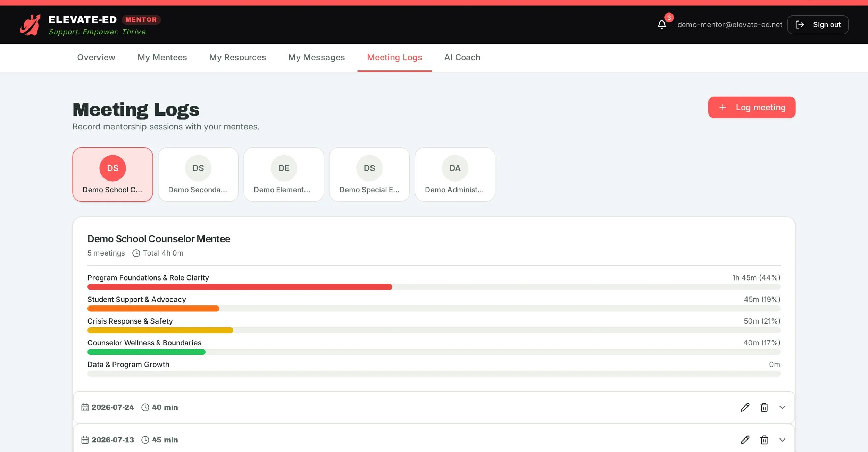The image size is (868, 452).
Task: Open the notifications bell
Action: point(661,25)
